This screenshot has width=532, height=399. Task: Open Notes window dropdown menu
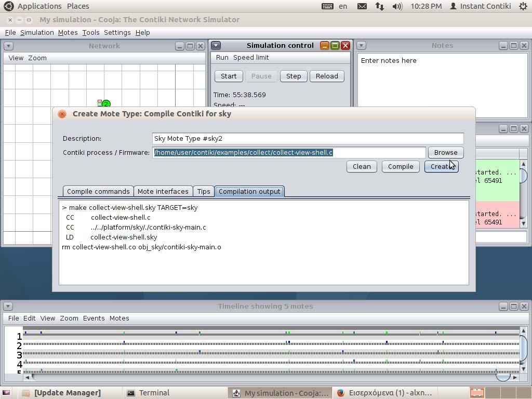tap(362, 46)
